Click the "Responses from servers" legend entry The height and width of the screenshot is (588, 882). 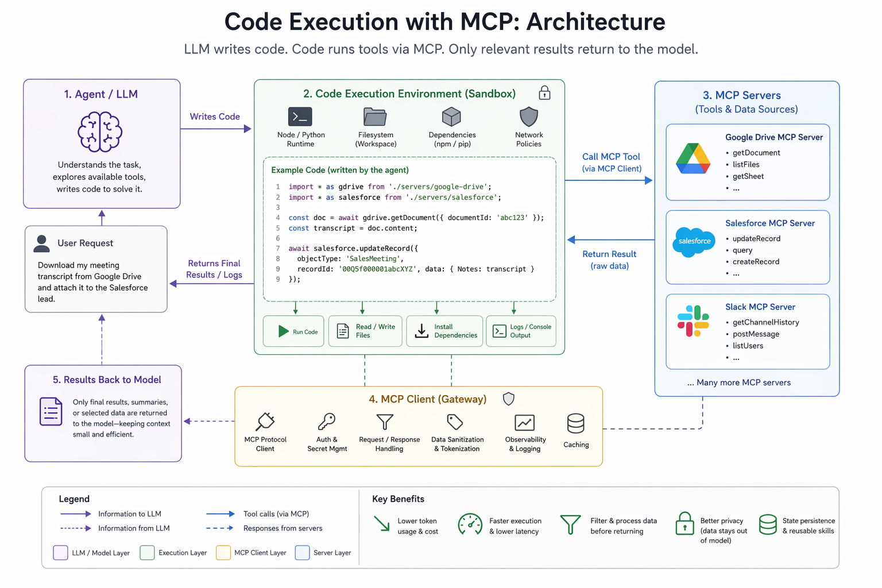pyautogui.click(x=283, y=528)
